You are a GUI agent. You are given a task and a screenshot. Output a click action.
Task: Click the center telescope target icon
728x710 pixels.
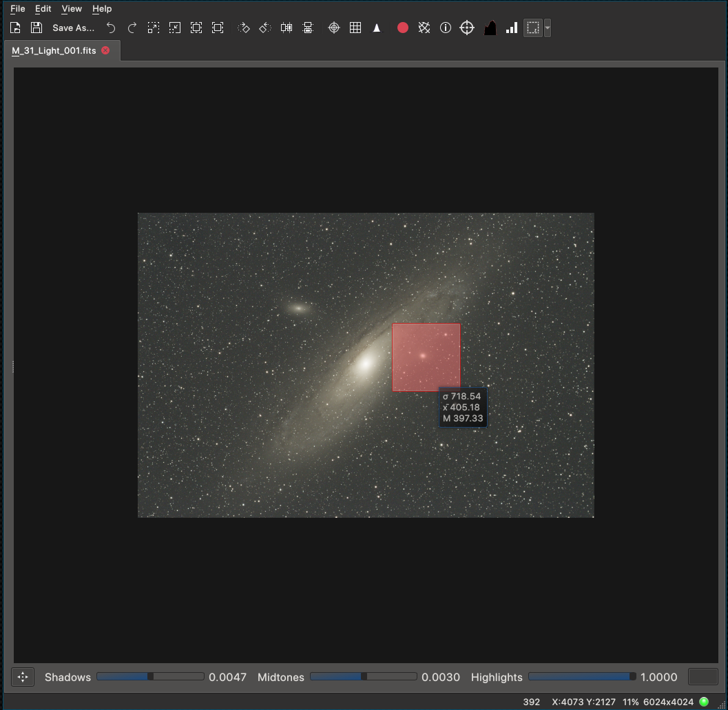[467, 28]
